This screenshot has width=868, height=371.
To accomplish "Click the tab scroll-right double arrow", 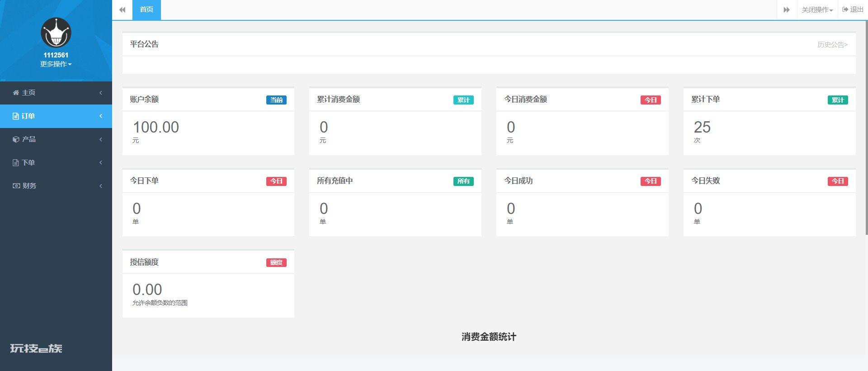I will coord(787,10).
